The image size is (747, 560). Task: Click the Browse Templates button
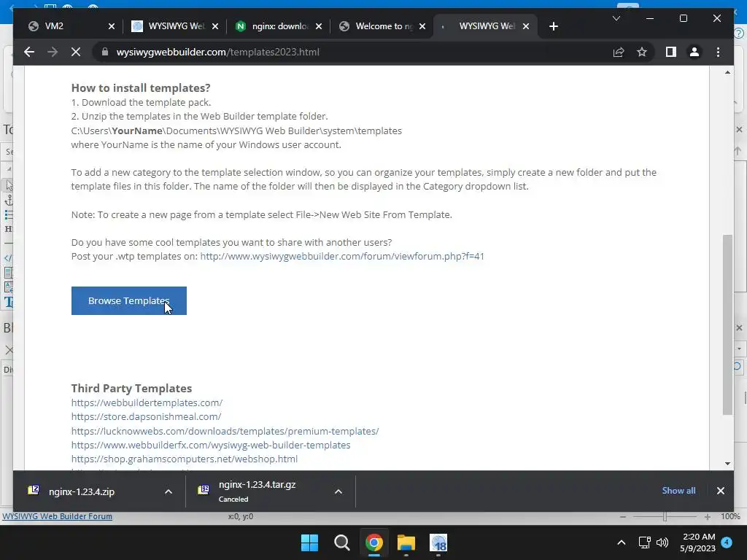coord(128,300)
